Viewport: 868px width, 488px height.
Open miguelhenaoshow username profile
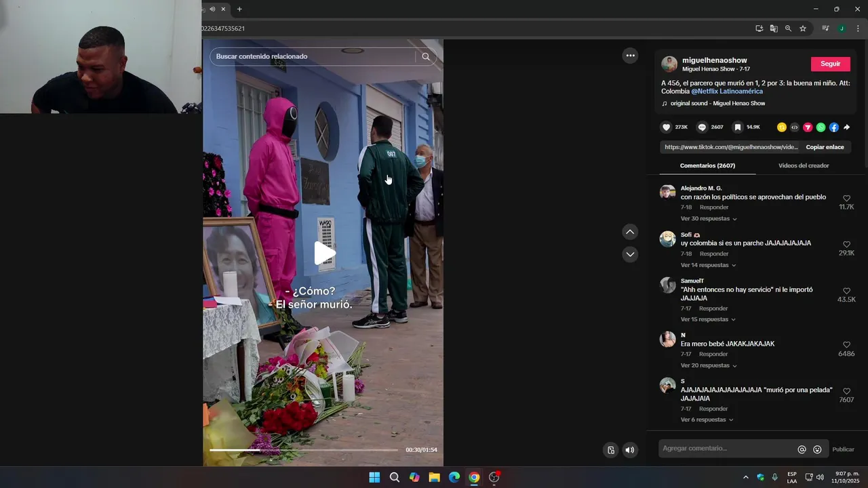coord(714,60)
